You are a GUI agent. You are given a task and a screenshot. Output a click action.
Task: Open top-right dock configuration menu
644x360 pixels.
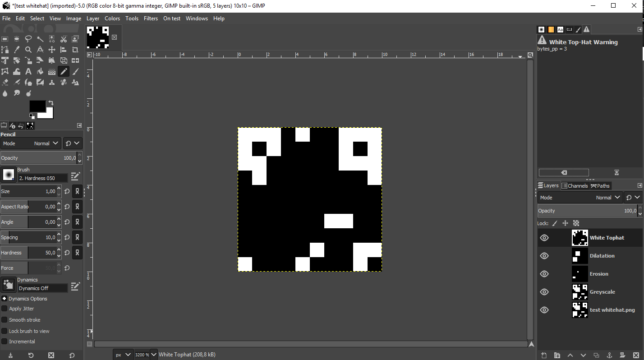click(x=639, y=29)
